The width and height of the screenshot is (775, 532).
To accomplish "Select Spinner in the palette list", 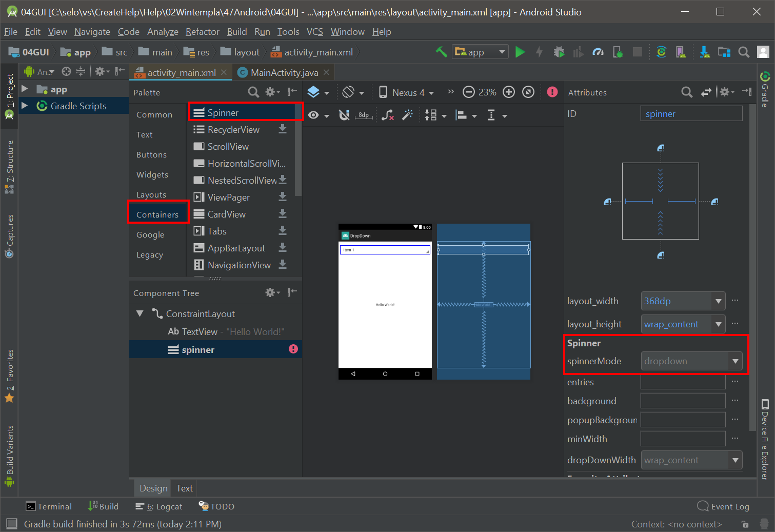I will pos(242,112).
